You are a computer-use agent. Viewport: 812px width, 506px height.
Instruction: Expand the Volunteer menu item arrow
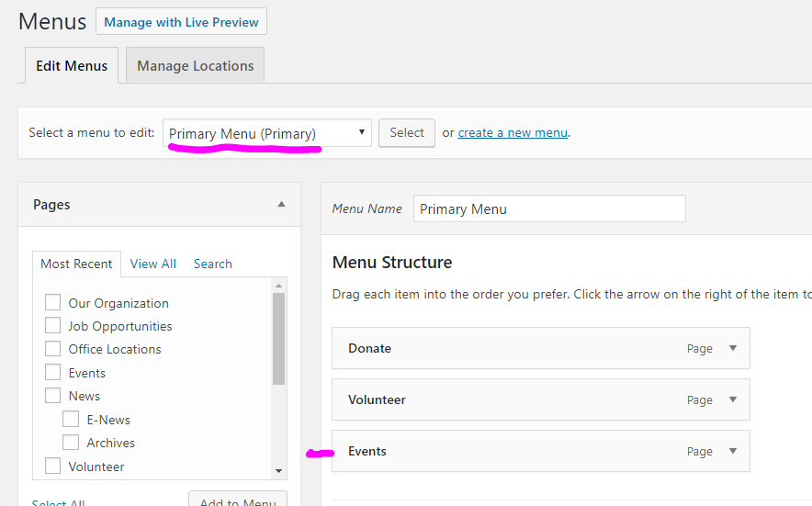(732, 399)
